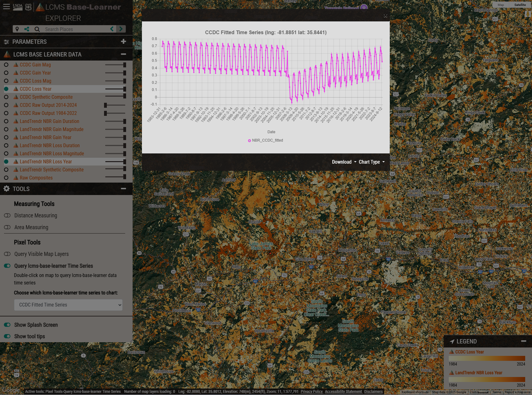
Task: Click the Forest Service shield icon
Action: coord(28,7)
